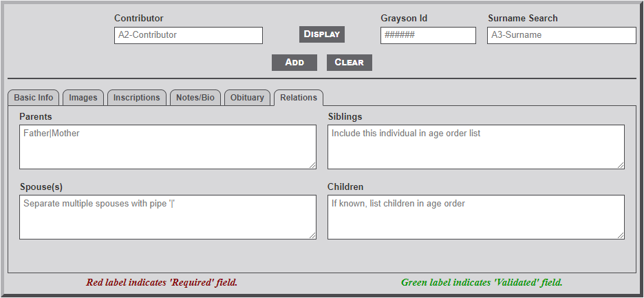Click into the Surname Search field
Screen dimensions: 644x298
point(561,35)
